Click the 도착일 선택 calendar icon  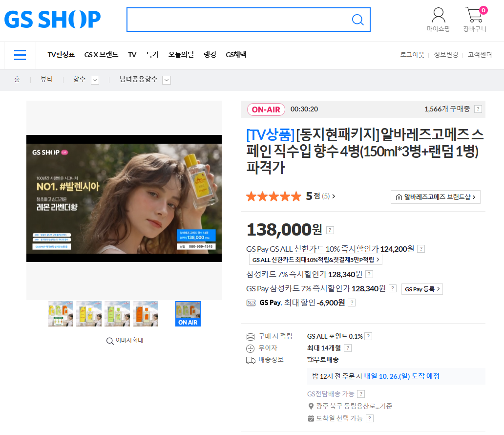[x=311, y=418]
